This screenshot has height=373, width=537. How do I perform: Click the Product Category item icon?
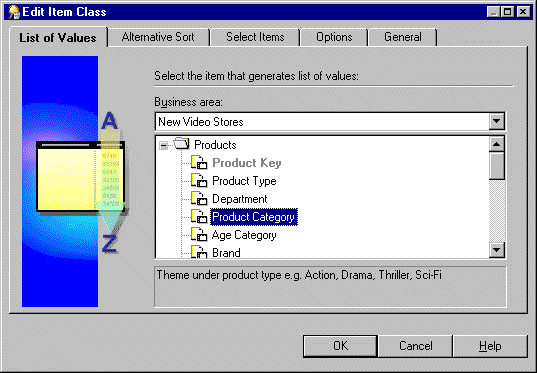(x=199, y=217)
